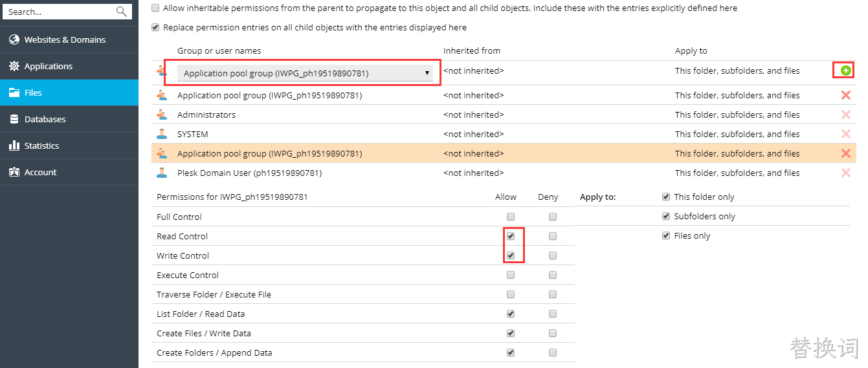
Task: Tick Allow for Execute Control
Action: (x=511, y=275)
